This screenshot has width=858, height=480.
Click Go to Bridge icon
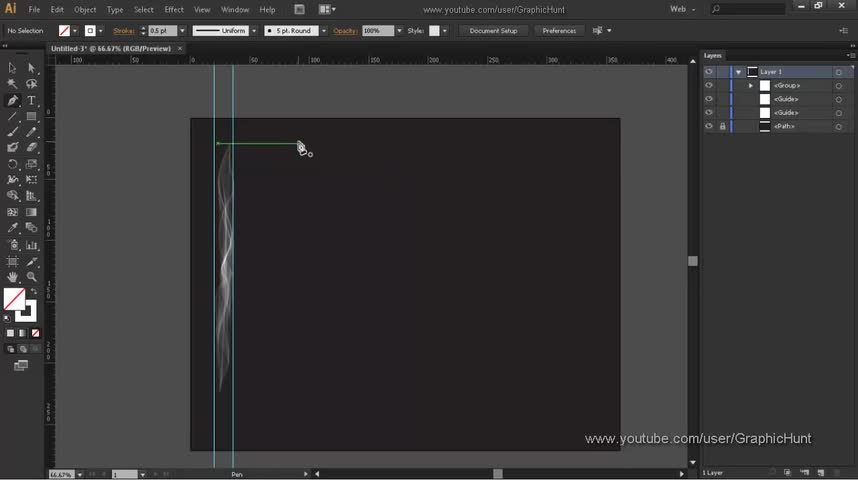(299, 9)
